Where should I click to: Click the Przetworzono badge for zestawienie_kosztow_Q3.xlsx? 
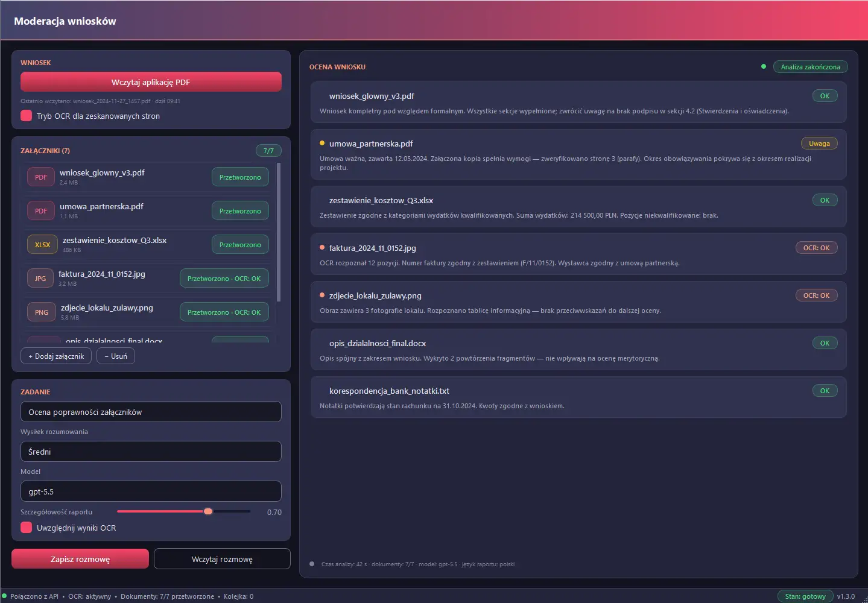click(x=240, y=245)
